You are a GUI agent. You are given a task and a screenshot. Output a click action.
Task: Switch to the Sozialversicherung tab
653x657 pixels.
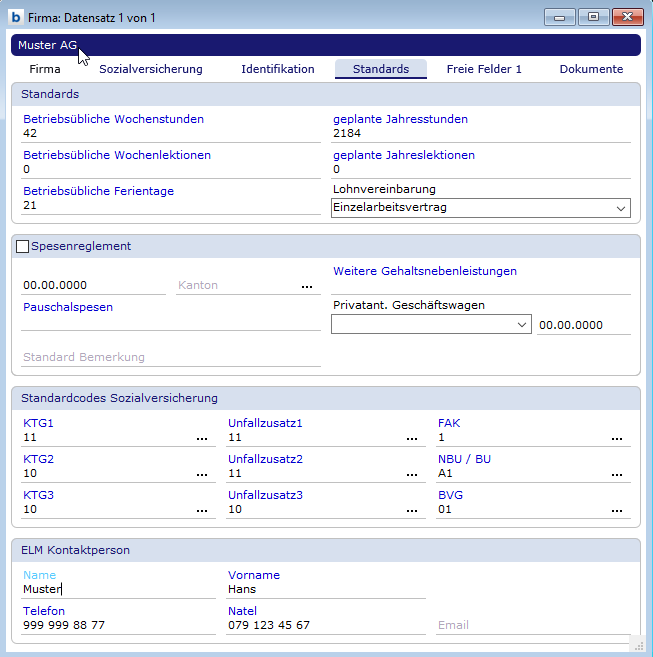pos(150,69)
